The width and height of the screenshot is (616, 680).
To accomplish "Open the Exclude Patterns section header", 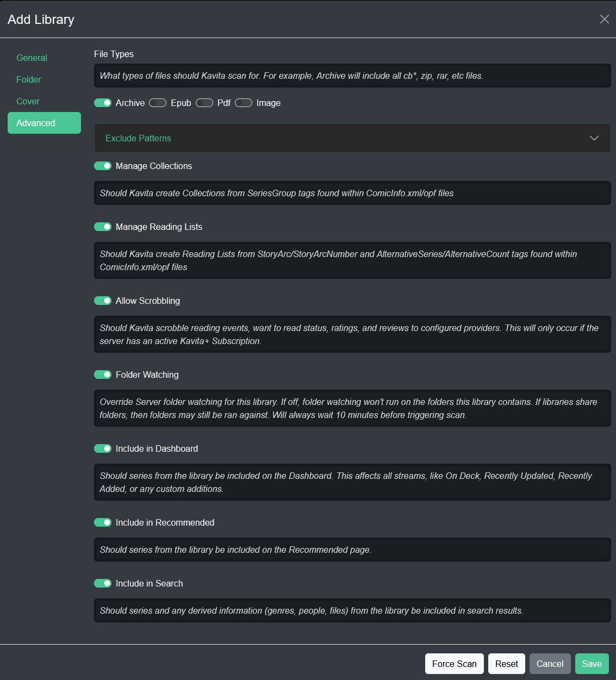I will 138,139.
